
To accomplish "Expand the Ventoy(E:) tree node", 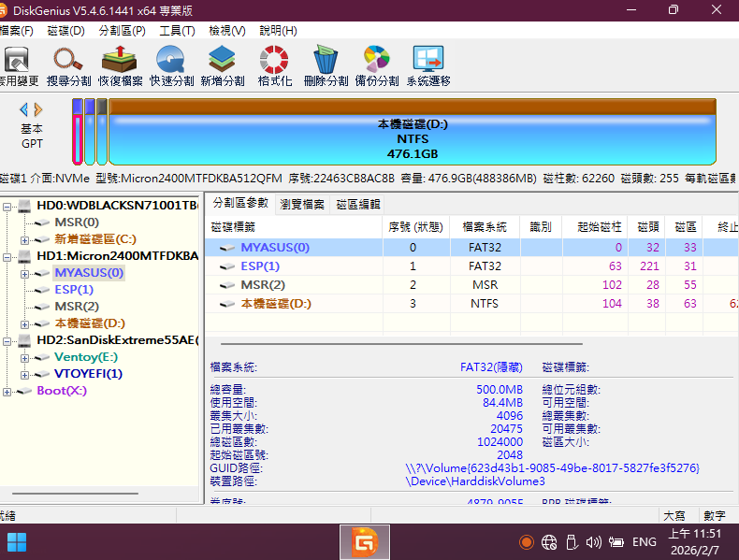I will click(x=24, y=358).
